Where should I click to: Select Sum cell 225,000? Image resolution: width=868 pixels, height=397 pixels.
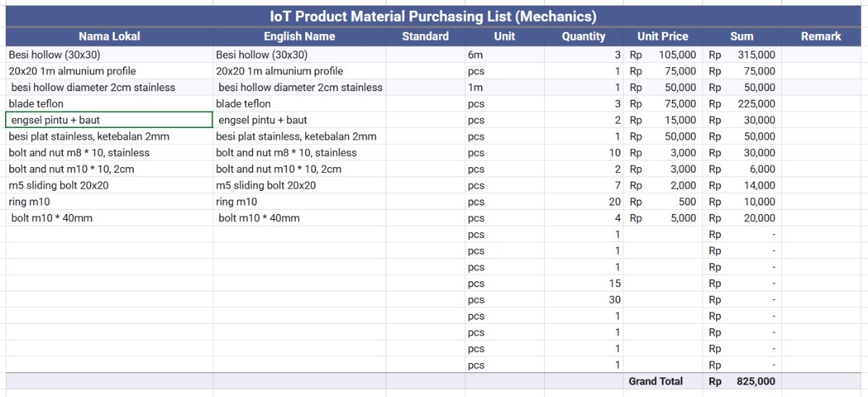point(741,104)
